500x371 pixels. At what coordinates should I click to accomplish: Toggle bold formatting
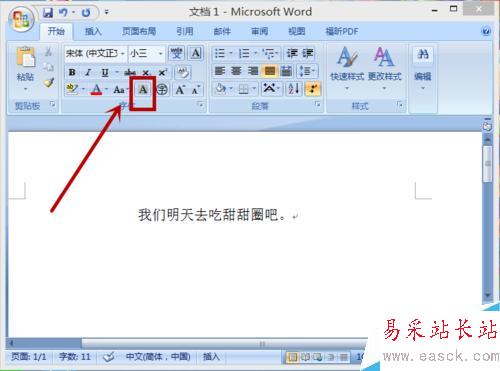pos(72,72)
